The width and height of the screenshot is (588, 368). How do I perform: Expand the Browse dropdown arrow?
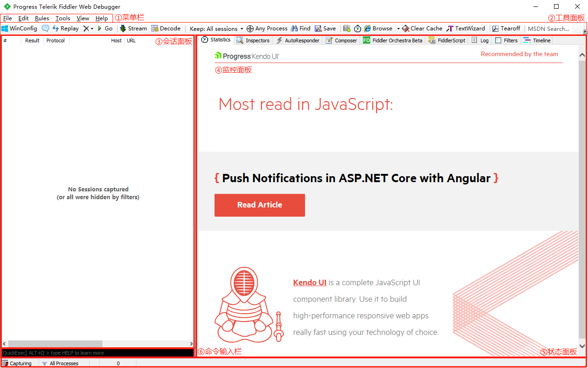tap(398, 29)
